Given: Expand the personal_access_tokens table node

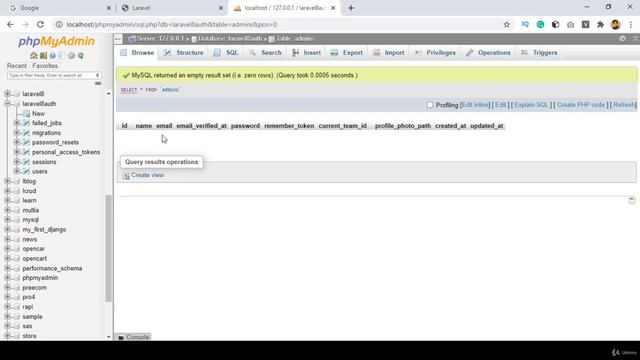Looking at the screenshot, I should (17, 152).
